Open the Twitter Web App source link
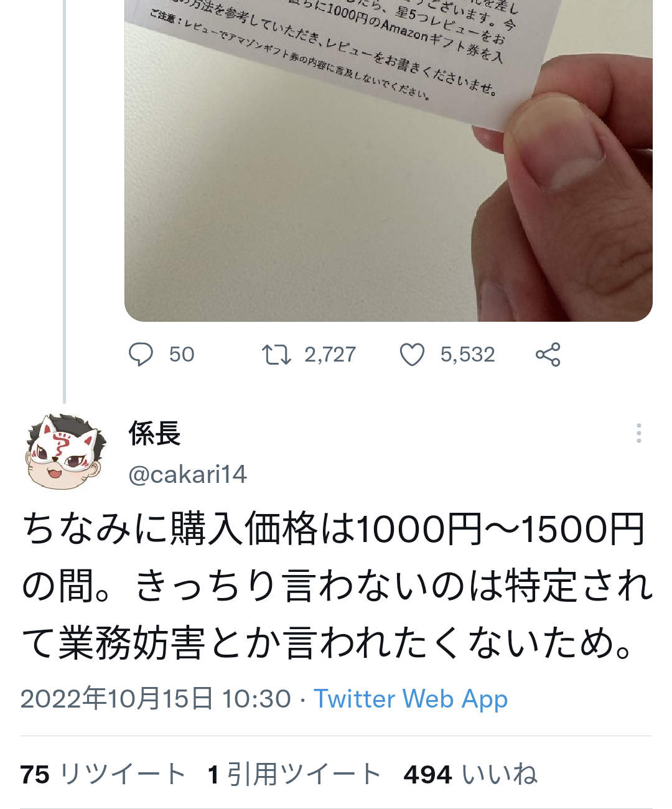 (x=411, y=699)
